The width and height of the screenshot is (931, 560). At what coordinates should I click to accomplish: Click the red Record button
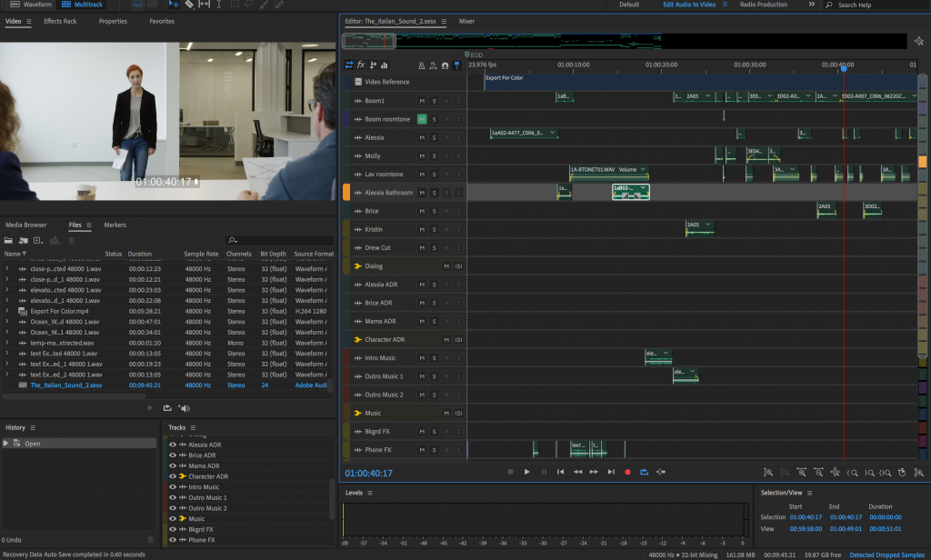[627, 472]
